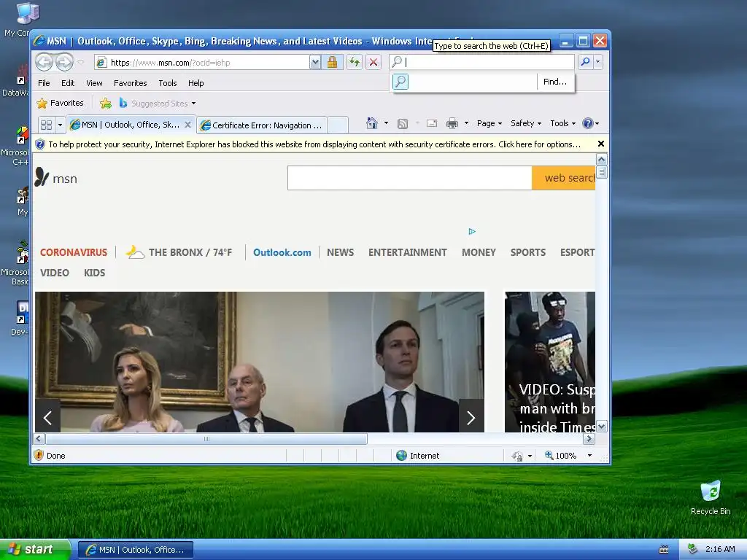
Task: Open the NEWS section link
Action: coord(340,252)
